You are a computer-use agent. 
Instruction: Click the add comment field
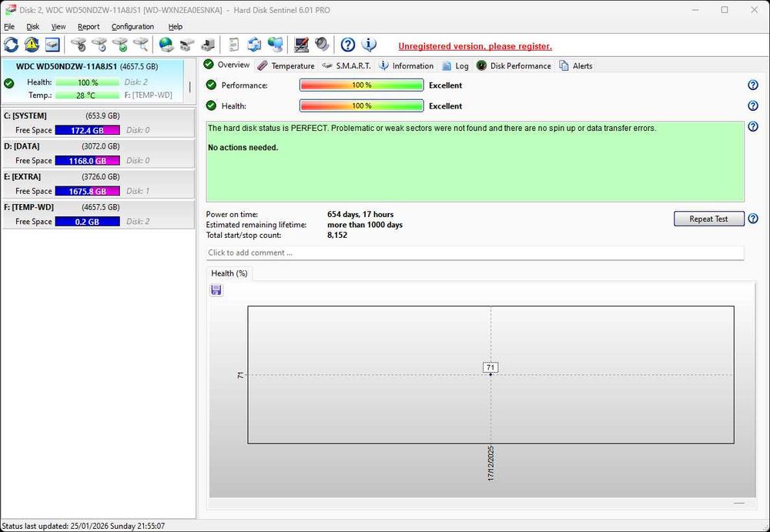coord(475,253)
